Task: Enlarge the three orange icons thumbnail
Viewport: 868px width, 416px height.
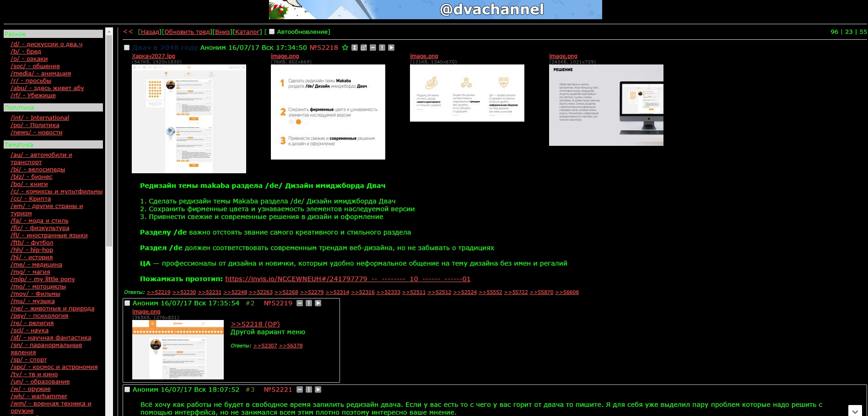Action: tap(467, 93)
